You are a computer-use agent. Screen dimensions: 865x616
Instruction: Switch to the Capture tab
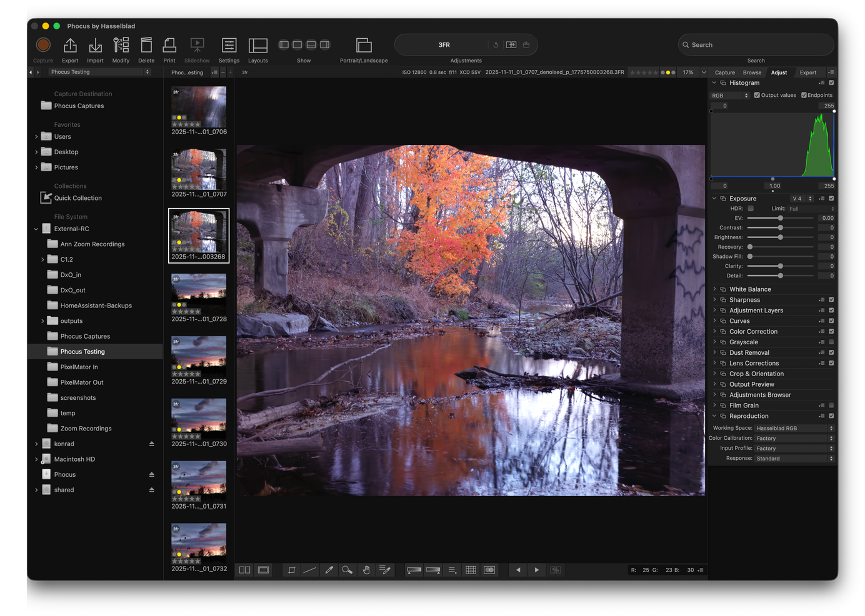(725, 72)
